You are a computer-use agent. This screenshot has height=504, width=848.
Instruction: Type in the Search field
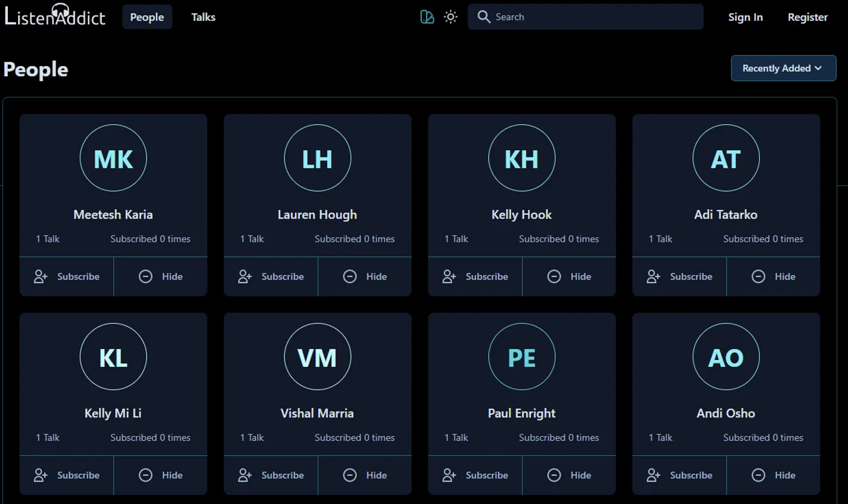click(594, 17)
